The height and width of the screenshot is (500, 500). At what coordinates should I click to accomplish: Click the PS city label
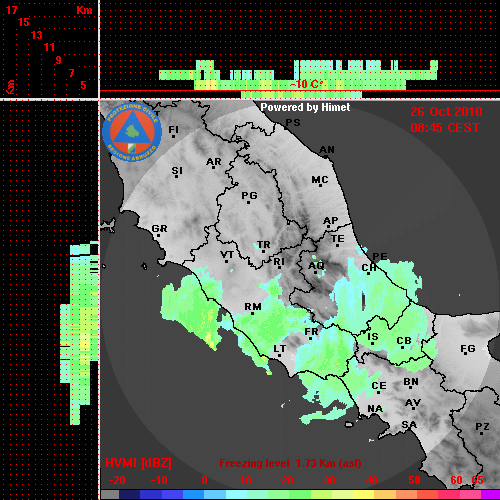[293, 123]
